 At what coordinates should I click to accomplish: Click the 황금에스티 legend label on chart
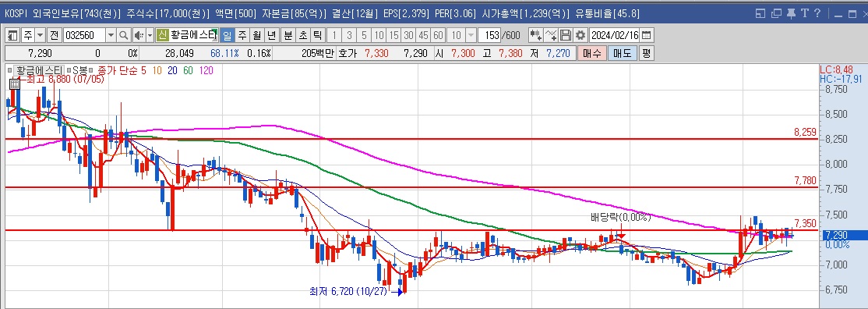(39, 70)
